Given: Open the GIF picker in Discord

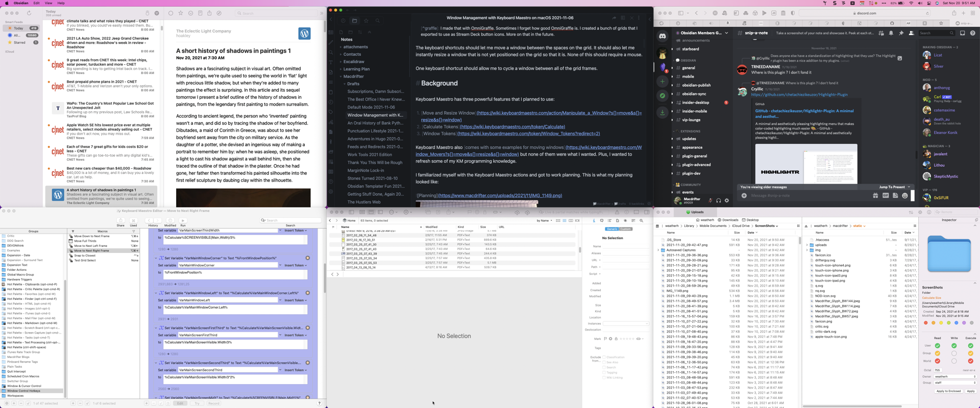Looking at the screenshot, I should point(885,195).
